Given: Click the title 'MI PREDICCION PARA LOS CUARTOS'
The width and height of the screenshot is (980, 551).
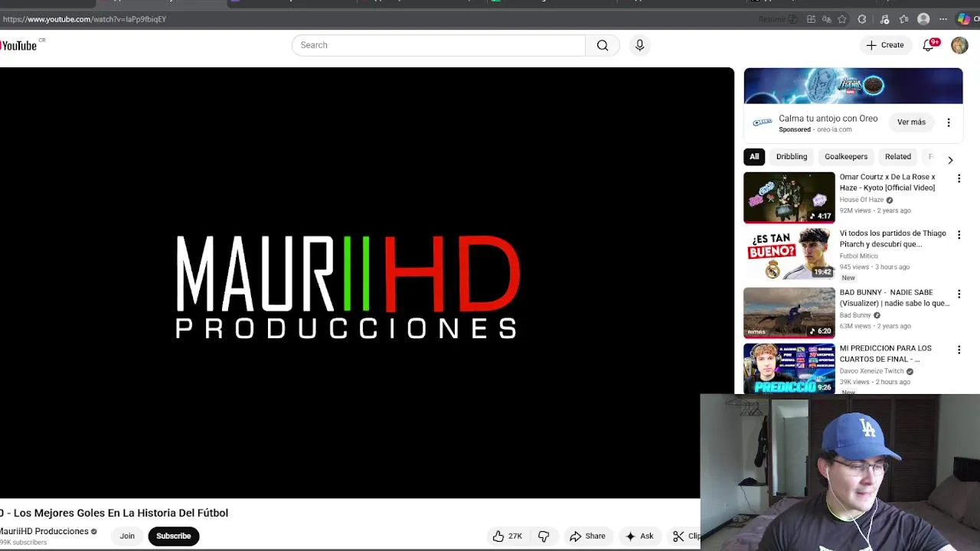Looking at the screenshot, I should (x=886, y=354).
